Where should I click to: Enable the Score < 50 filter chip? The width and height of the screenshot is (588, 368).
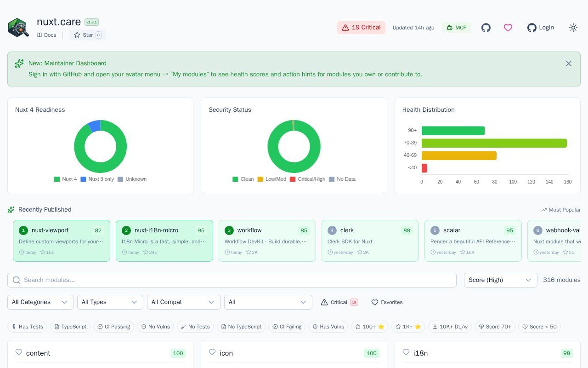(539, 327)
